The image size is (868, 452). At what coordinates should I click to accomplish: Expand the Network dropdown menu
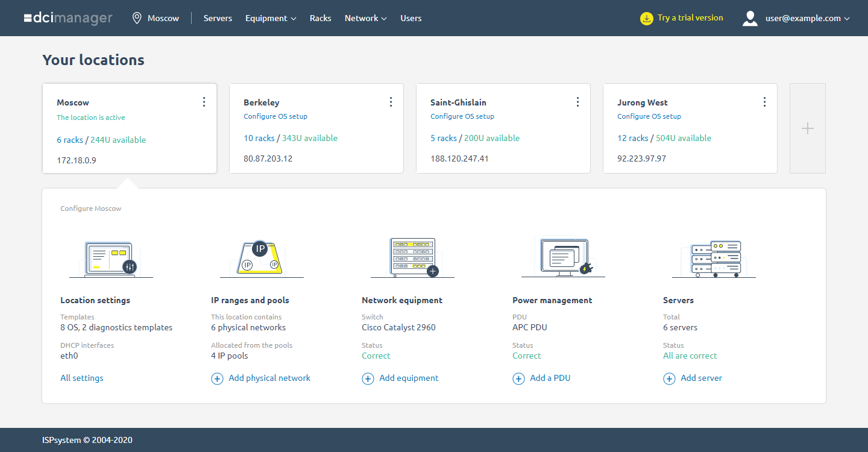tap(365, 18)
